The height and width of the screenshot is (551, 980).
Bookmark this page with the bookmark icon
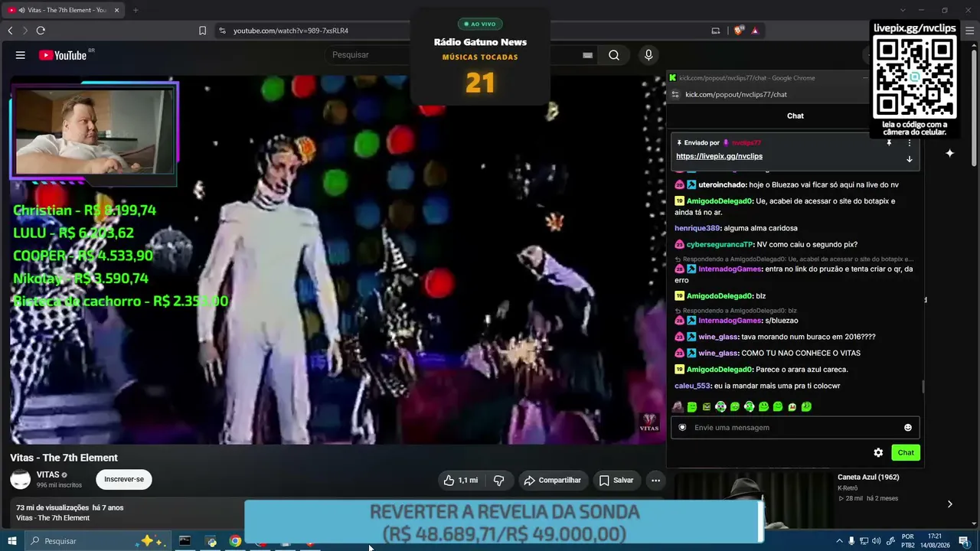[x=202, y=31]
